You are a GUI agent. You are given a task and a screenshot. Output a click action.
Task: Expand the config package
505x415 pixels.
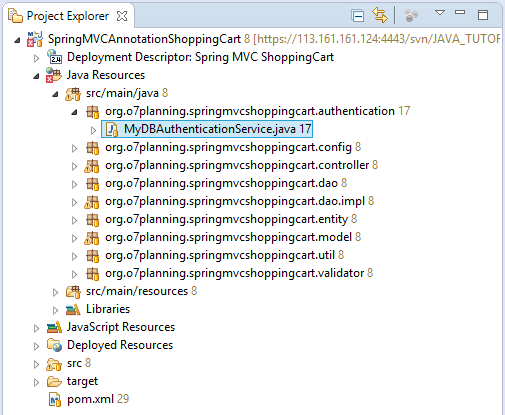point(74,148)
